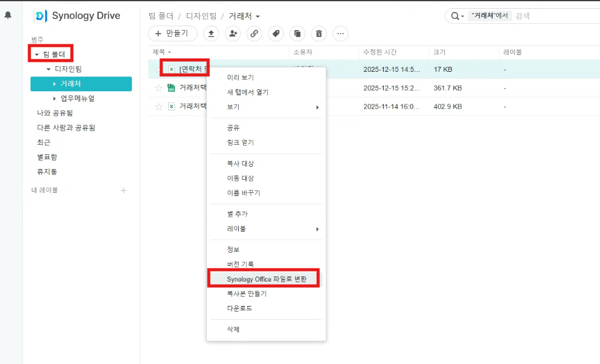Upload a file with the upload icon
Screen dimensions: 600x364
pos(211,34)
